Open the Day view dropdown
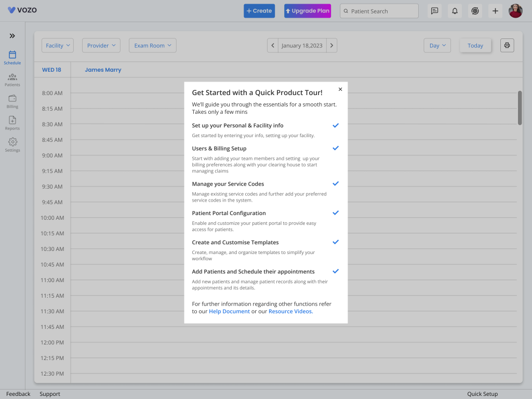The width and height of the screenshot is (532, 399). click(x=437, y=46)
